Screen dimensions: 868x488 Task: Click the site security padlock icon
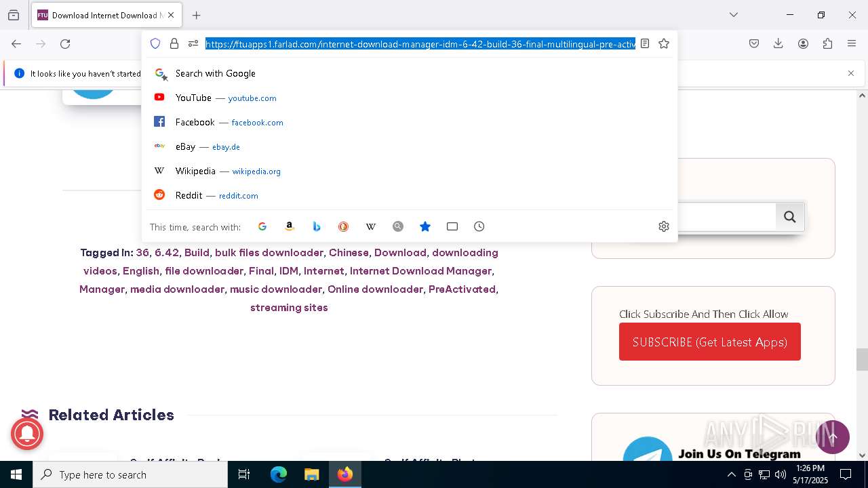[x=174, y=43]
